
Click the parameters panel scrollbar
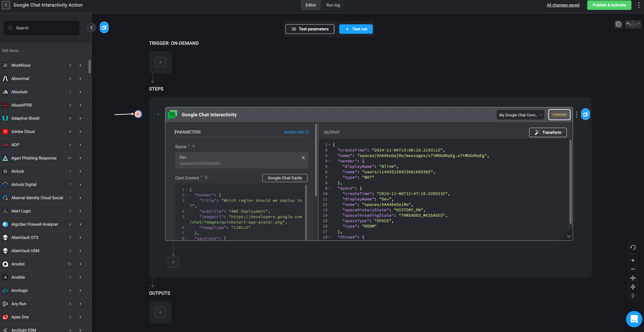(x=316, y=160)
